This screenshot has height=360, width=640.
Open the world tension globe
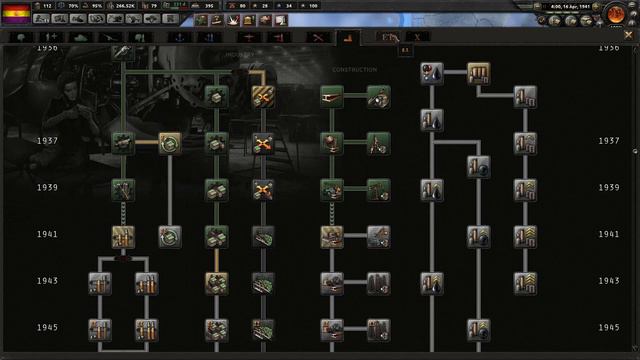tap(616, 14)
